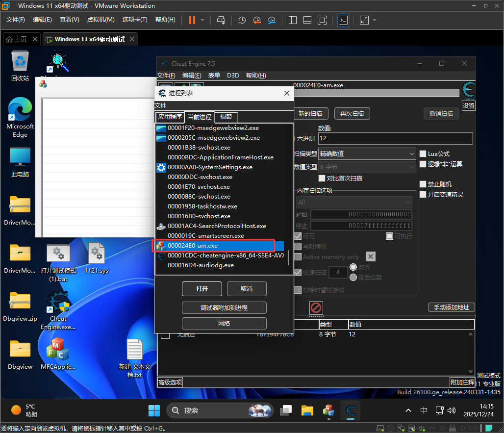Select the 此电脑 desktop icon
Screen dimensions: 504x433
[x=20, y=162]
